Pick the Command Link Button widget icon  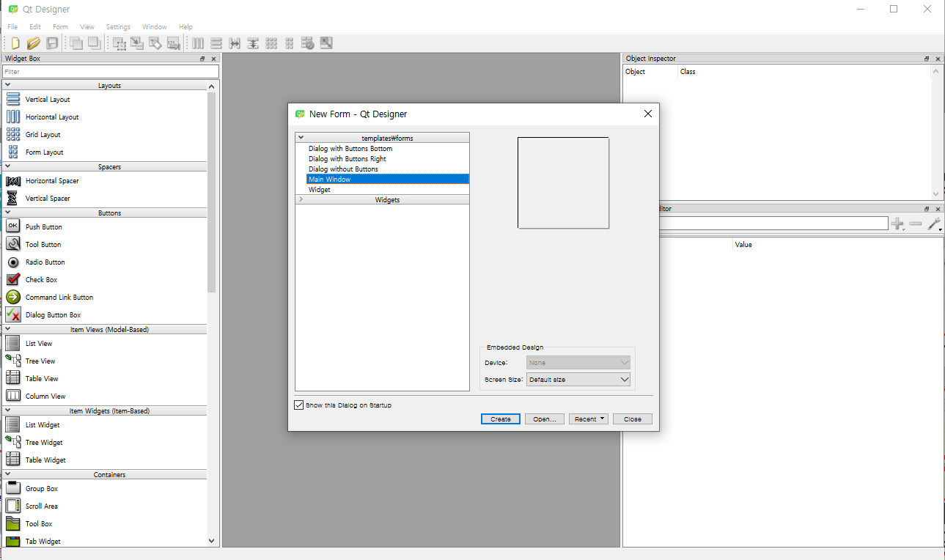coord(13,297)
